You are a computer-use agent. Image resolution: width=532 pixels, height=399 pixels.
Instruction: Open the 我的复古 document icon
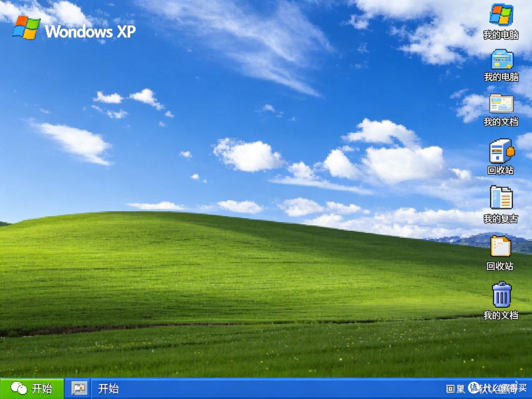(501, 197)
